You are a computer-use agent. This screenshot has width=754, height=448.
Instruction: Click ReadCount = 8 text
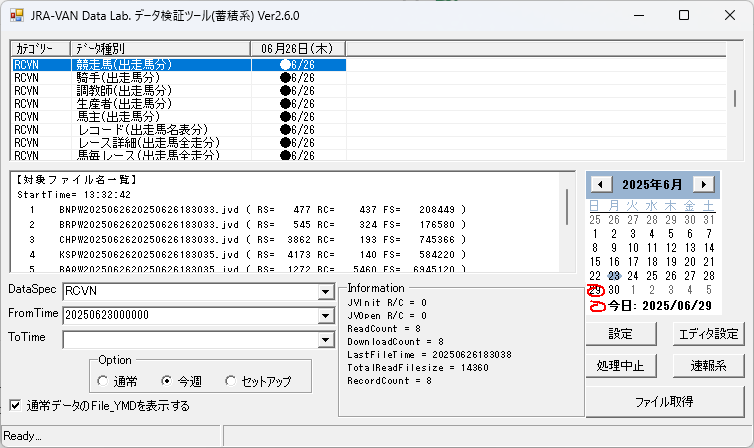(x=384, y=329)
